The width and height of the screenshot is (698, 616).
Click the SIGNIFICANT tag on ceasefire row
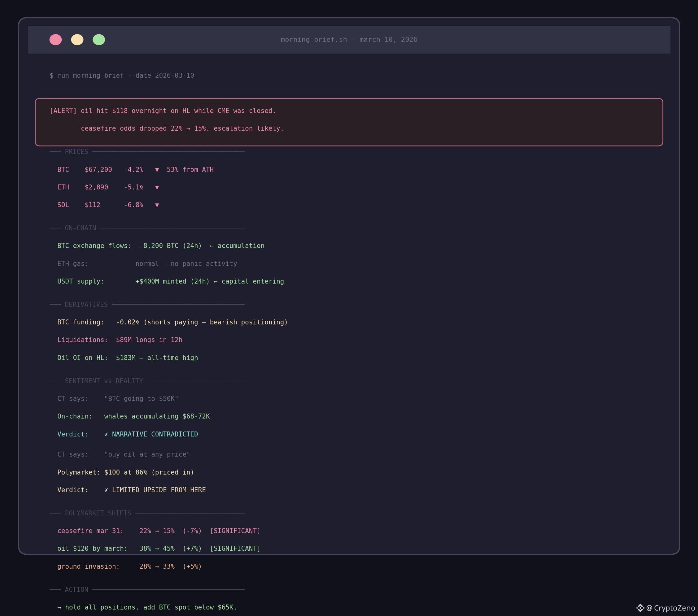point(235,531)
